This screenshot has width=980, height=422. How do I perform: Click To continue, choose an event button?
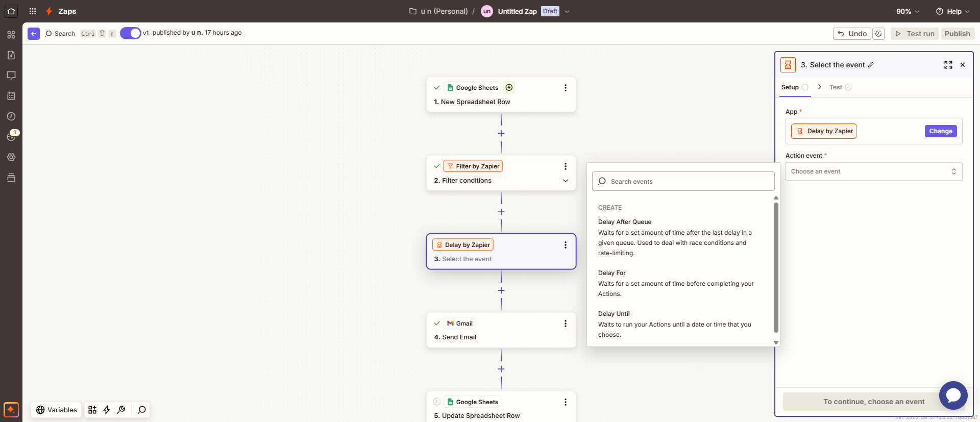click(874, 402)
